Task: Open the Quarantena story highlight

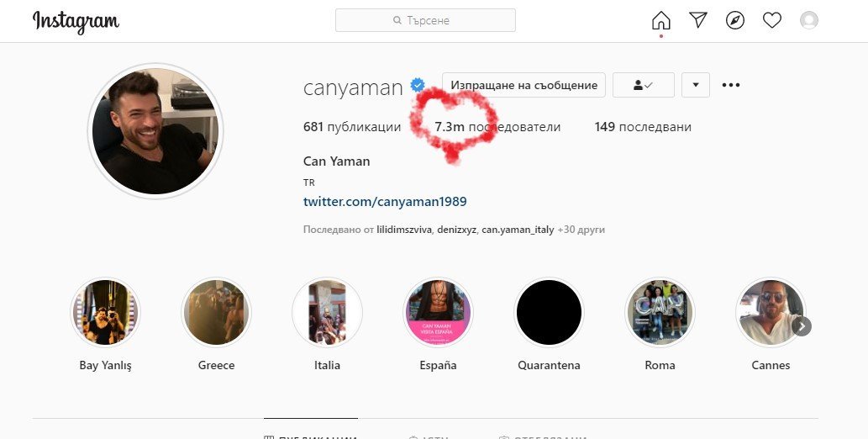Action: 549,312
